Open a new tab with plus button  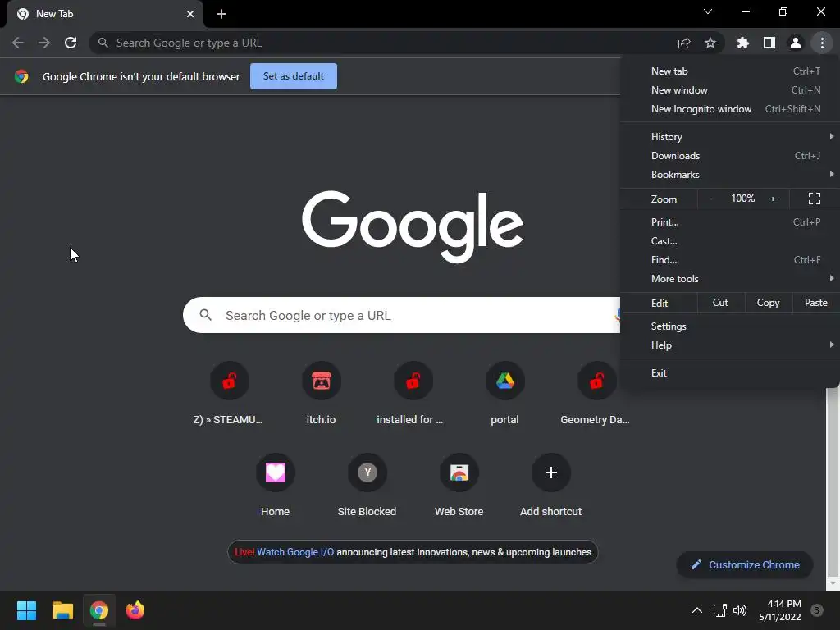point(221,14)
